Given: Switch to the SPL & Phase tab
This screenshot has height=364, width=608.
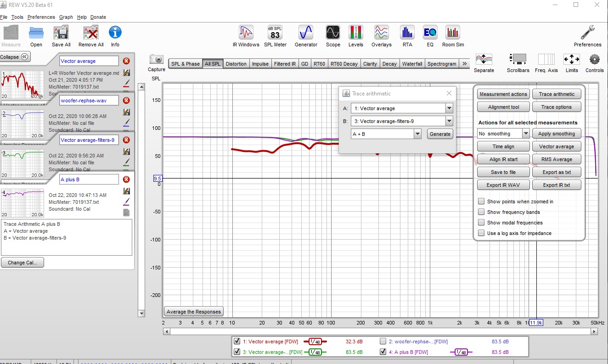Looking at the screenshot, I should tap(186, 64).
